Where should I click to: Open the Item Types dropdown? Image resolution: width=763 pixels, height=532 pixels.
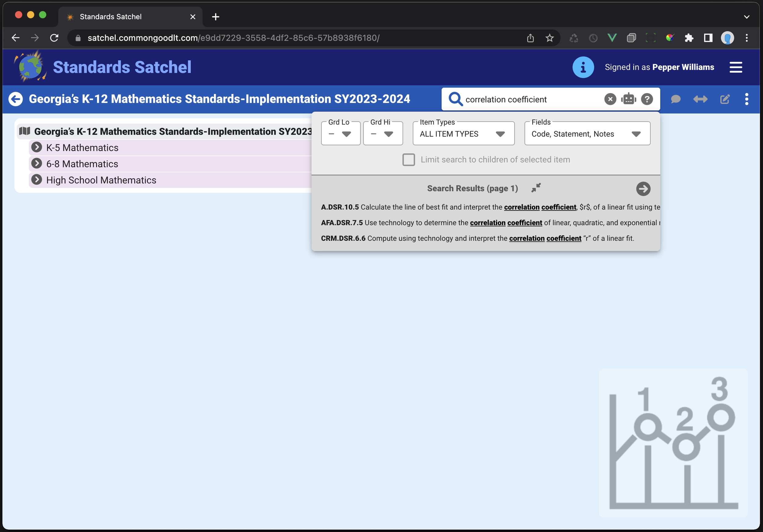(x=463, y=134)
